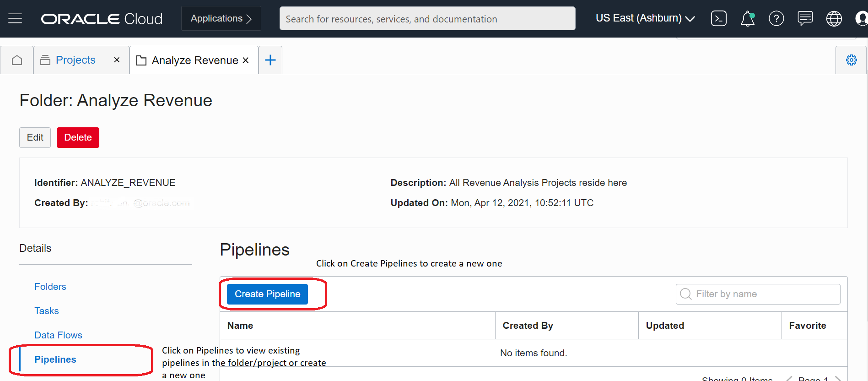Open the hamburger navigation menu
The width and height of the screenshot is (868, 381).
click(15, 19)
